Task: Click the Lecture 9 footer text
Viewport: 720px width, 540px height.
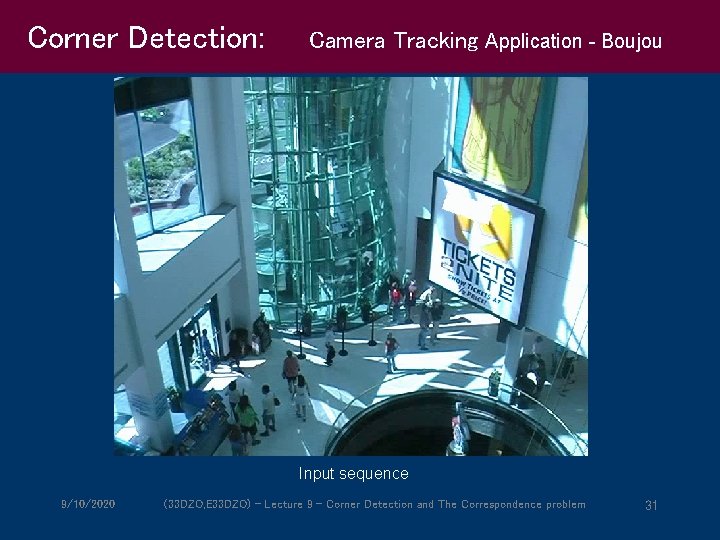Action: [374, 504]
